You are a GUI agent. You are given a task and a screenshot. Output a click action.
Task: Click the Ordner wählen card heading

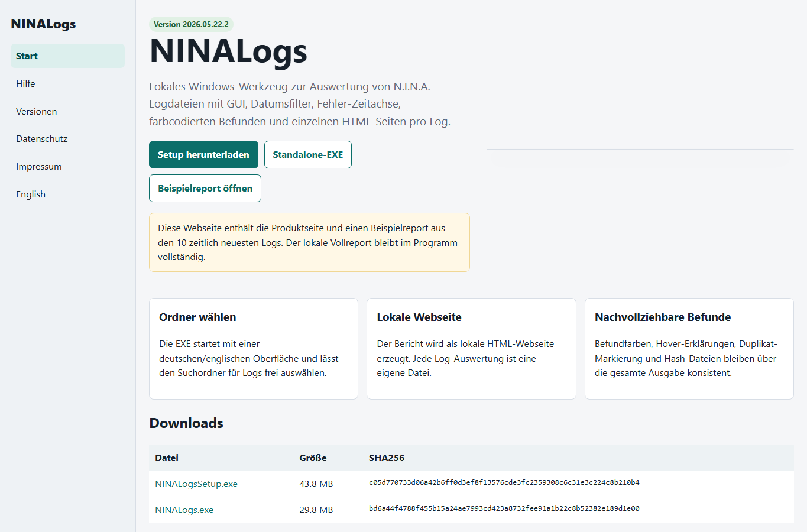[197, 317]
